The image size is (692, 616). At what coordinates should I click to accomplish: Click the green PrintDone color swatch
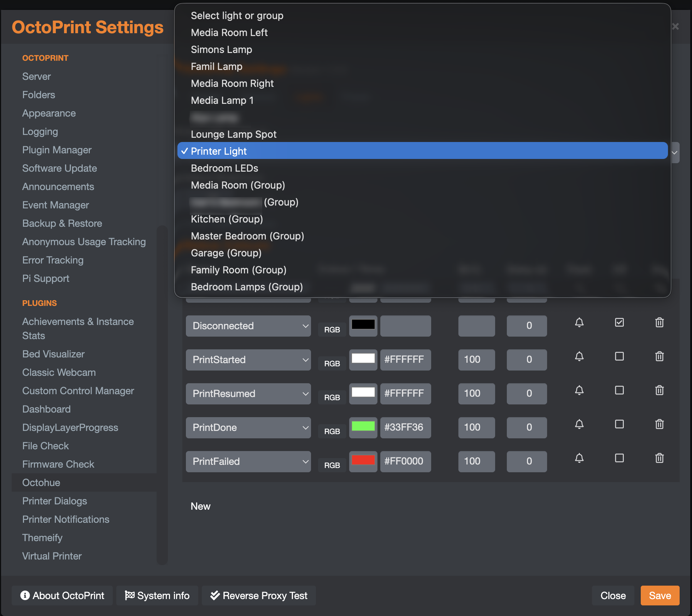pyautogui.click(x=363, y=426)
